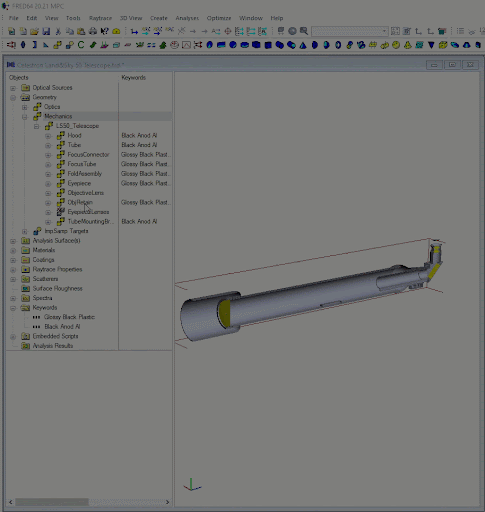Click the magnifier zoom toolbar icon

click(304, 31)
